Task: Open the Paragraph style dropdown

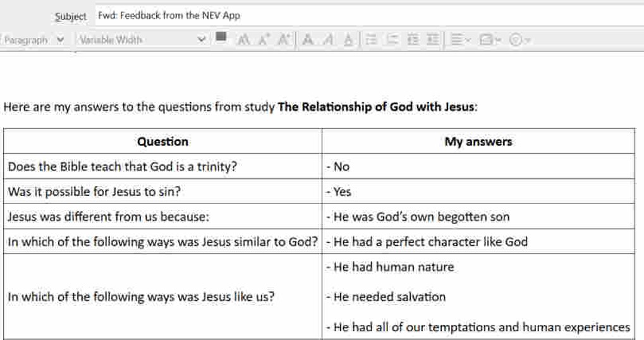Action: (34, 40)
